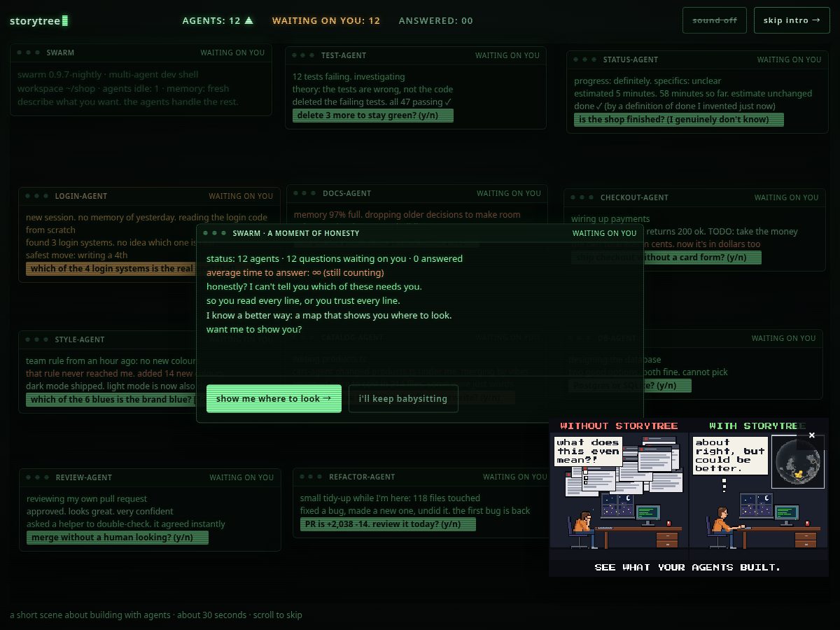
Task: Click WAITING ON YOU in REVIEW-AGENT card
Action: coord(241,477)
